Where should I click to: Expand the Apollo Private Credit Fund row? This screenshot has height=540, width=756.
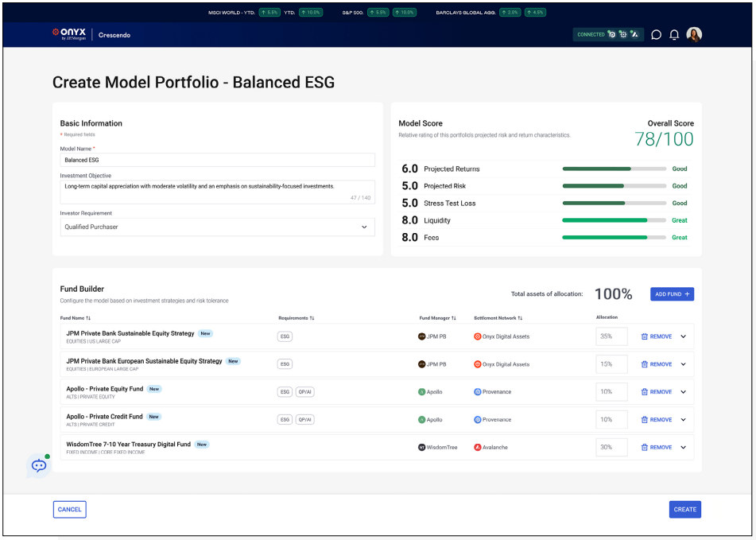[x=683, y=420]
